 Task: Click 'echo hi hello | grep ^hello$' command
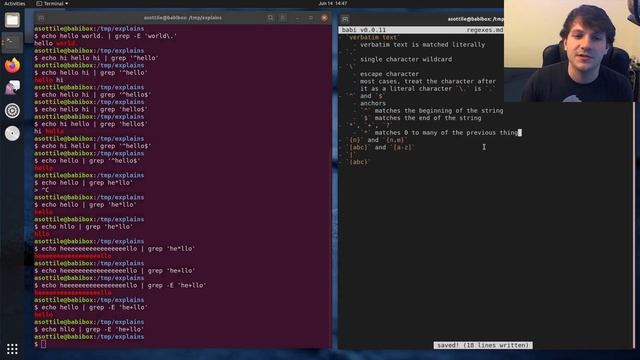(93, 146)
